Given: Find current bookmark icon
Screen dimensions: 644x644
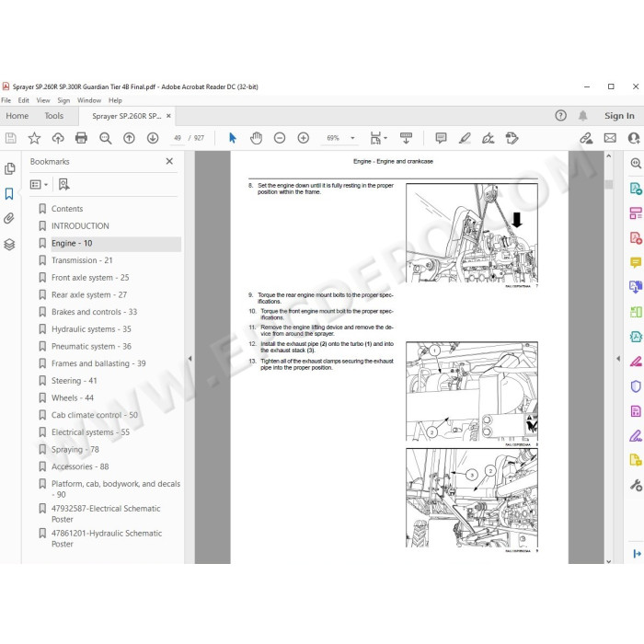Looking at the screenshot, I should coord(63,184).
